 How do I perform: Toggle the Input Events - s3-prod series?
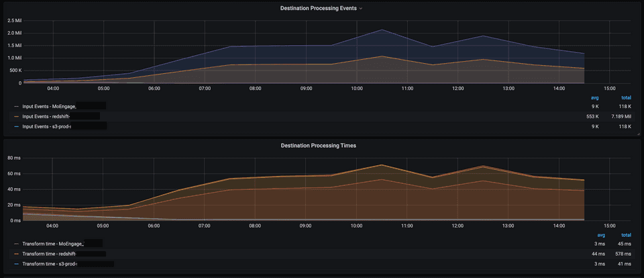pos(46,126)
